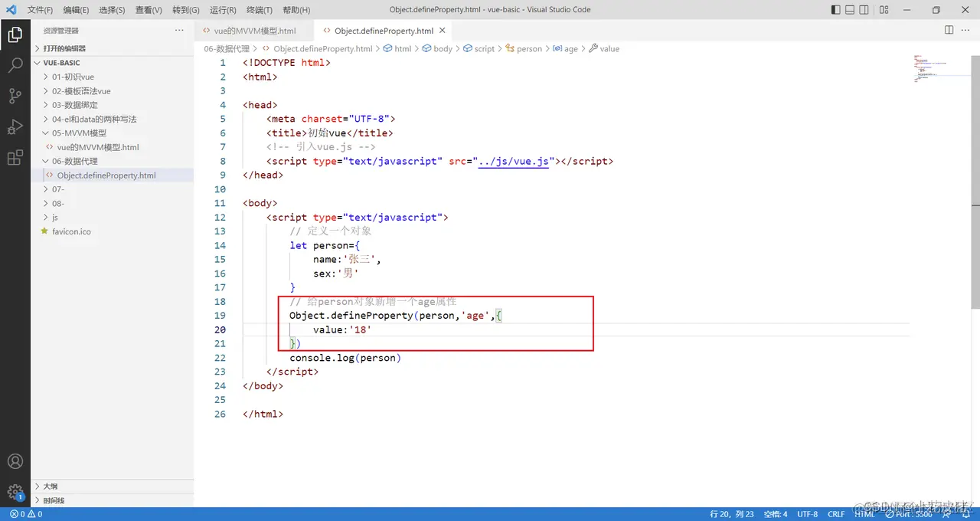Collapse the 06-数据代理 folder
Image resolution: width=980 pixels, height=521 pixels.
pyautogui.click(x=112, y=161)
